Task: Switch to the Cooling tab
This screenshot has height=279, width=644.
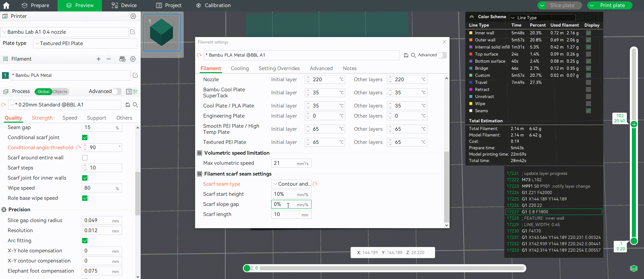Action: pyautogui.click(x=240, y=68)
